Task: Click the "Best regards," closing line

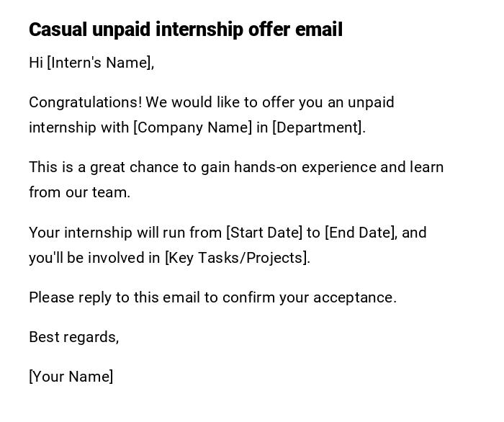Action: click(73, 337)
